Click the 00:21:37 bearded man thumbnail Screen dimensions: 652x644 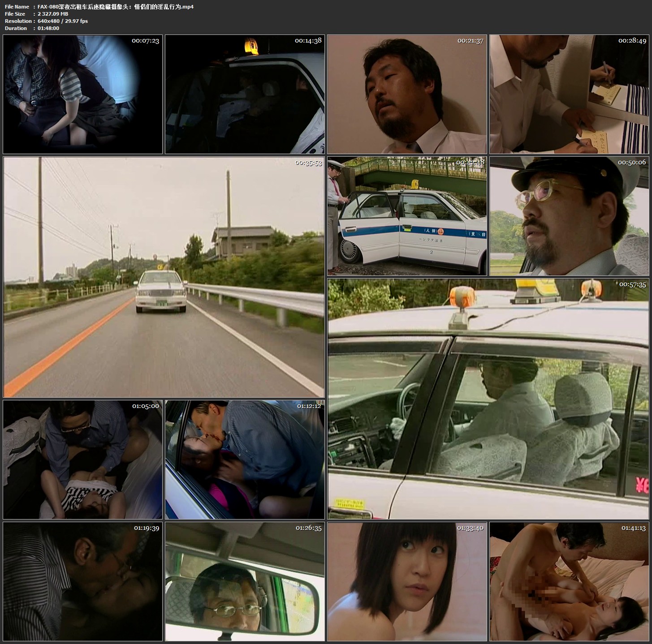[x=407, y=94]
